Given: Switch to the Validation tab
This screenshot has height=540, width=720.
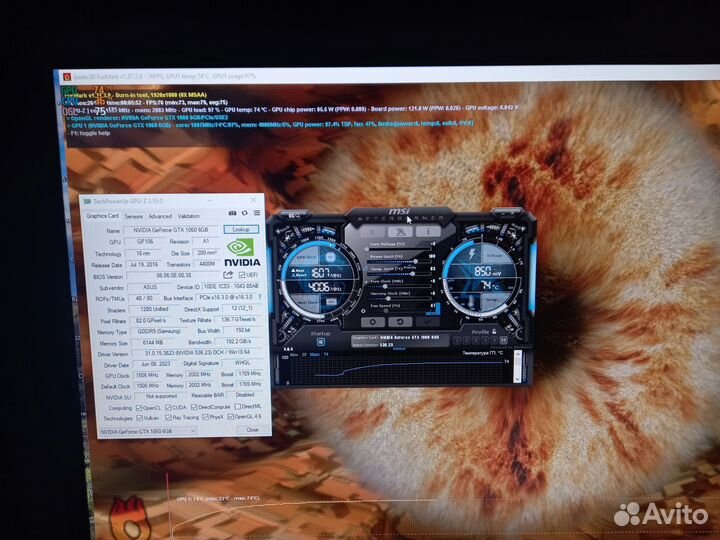Looking at the screenshot, I should coord(188,216).
